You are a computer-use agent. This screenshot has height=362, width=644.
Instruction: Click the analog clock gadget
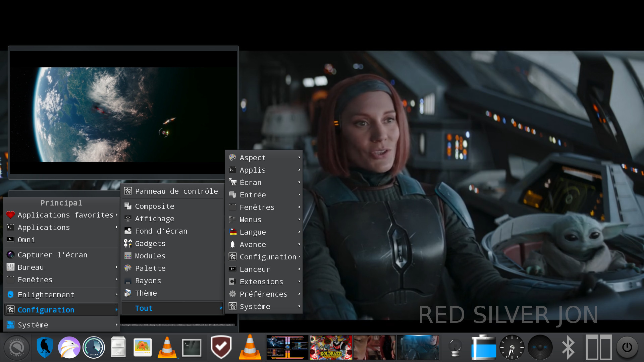tap(512, 348)
